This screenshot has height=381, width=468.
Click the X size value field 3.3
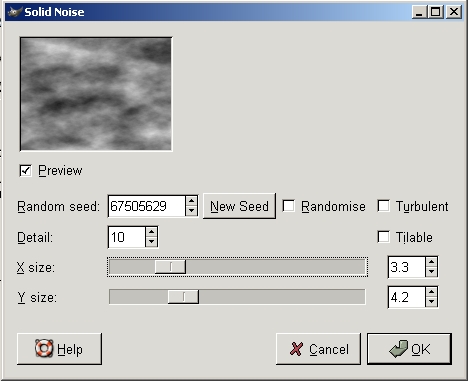coord(407,267)
